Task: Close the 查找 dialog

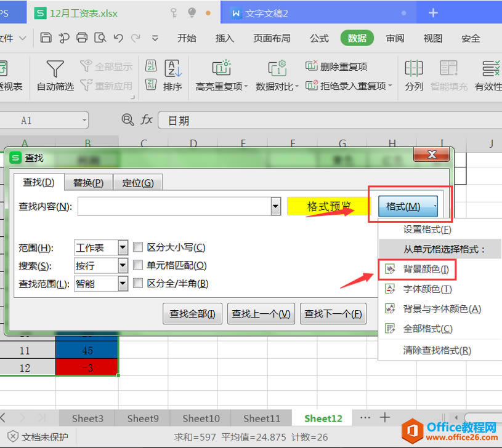Action: point(432,154)
